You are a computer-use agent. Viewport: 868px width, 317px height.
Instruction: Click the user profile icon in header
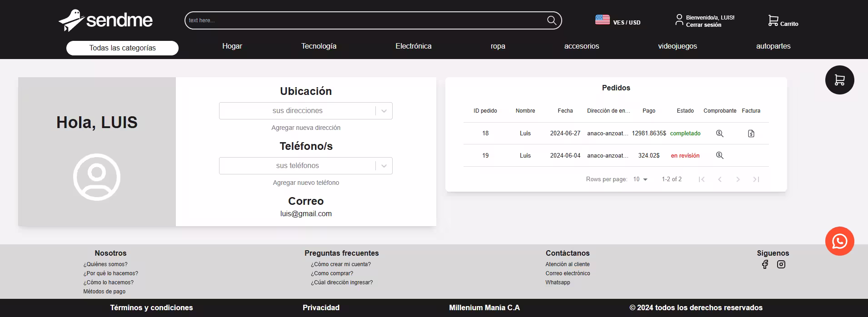(x=679, y=20)
